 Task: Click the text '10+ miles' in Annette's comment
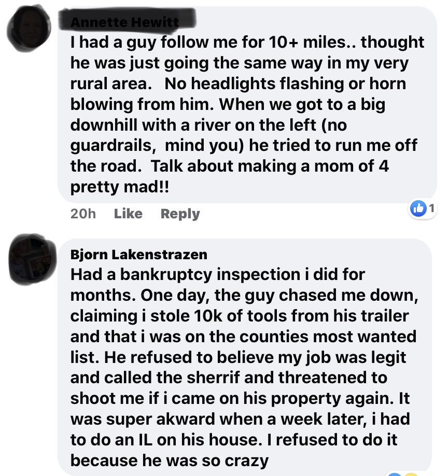[x=291, y=43]
